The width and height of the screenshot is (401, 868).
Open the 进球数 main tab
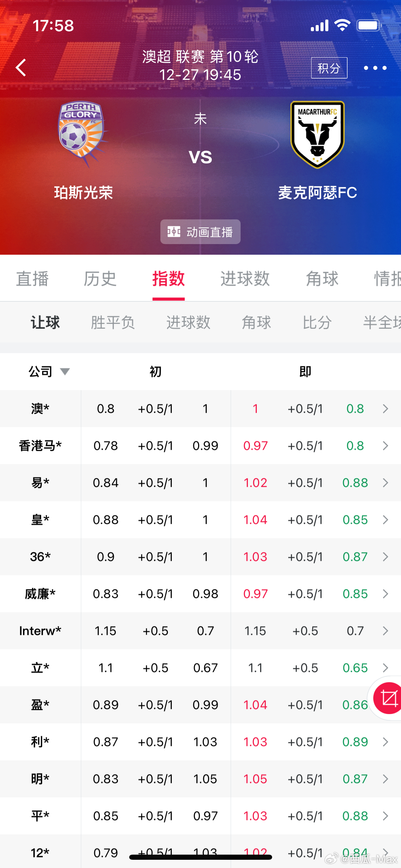pos(245,278)
